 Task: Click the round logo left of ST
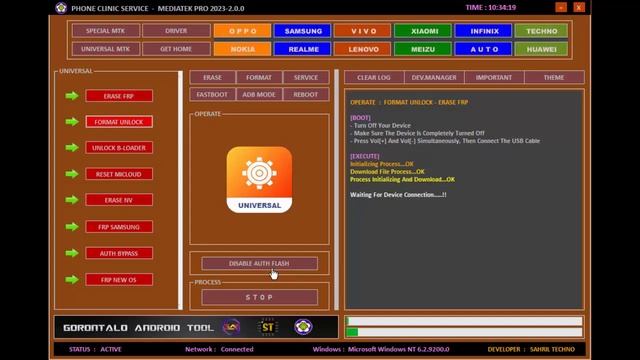pos(231,327)
